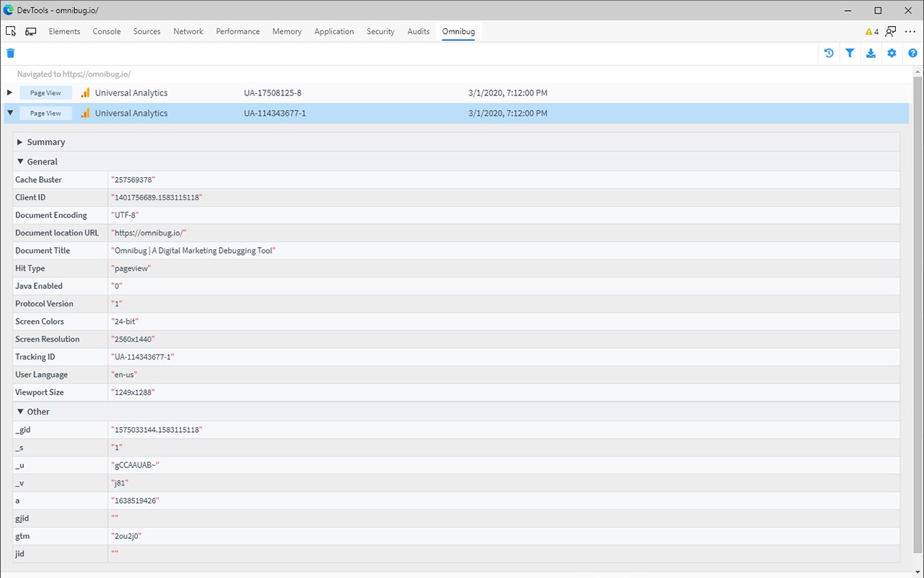Close the DevTools window
924x578 pixels.
click(x=908, y=10)
